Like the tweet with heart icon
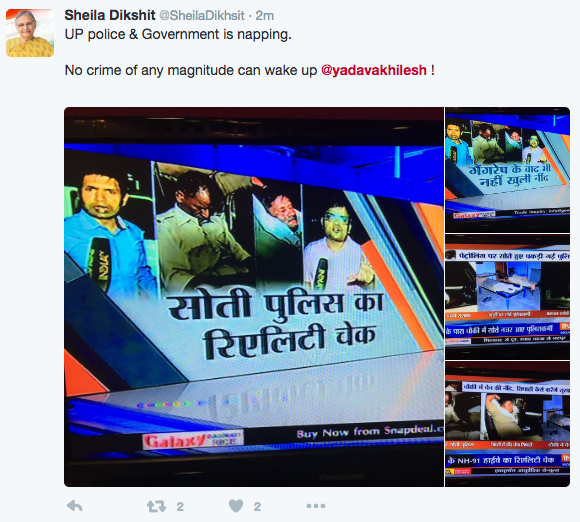The image size is (580, 522). (x=236, y=506)
